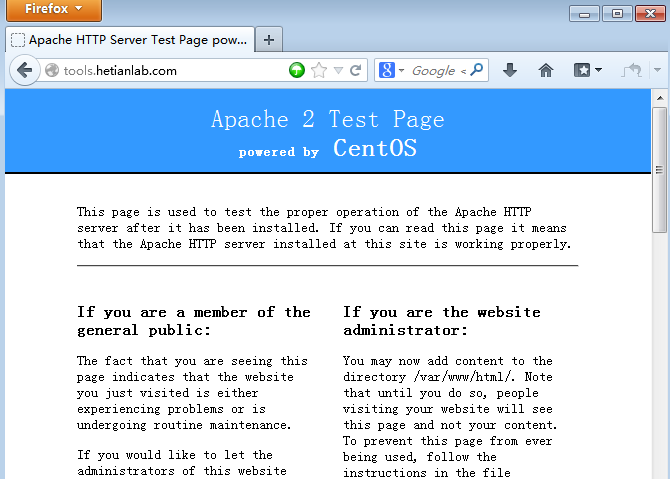Select the Apache HTTP Server Test Page tab
Image resolution: width=670 pixels, height=479 pixels.
[x=130, y=40]
